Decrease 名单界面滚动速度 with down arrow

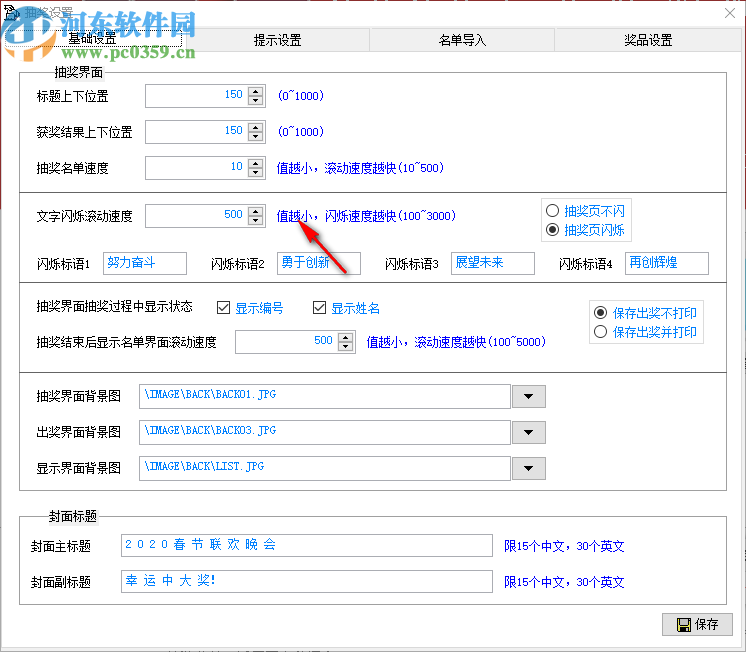point(345,346)
